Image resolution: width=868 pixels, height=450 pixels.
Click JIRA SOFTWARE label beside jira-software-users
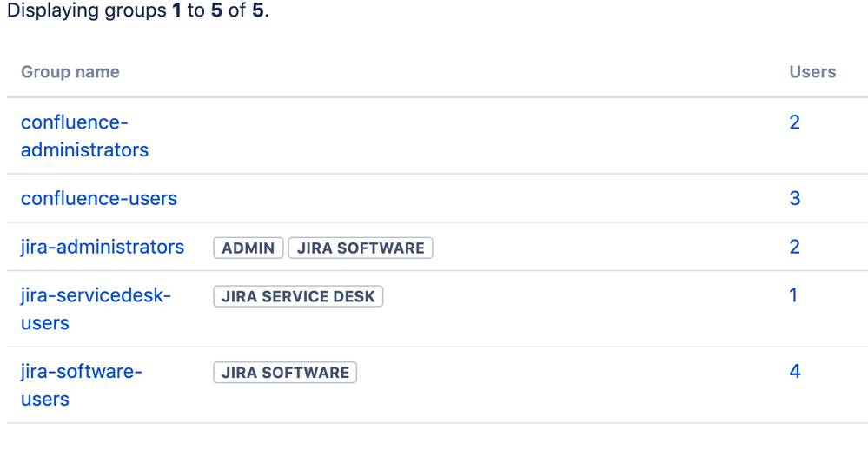pyautogui.click(x=285, y=373)
